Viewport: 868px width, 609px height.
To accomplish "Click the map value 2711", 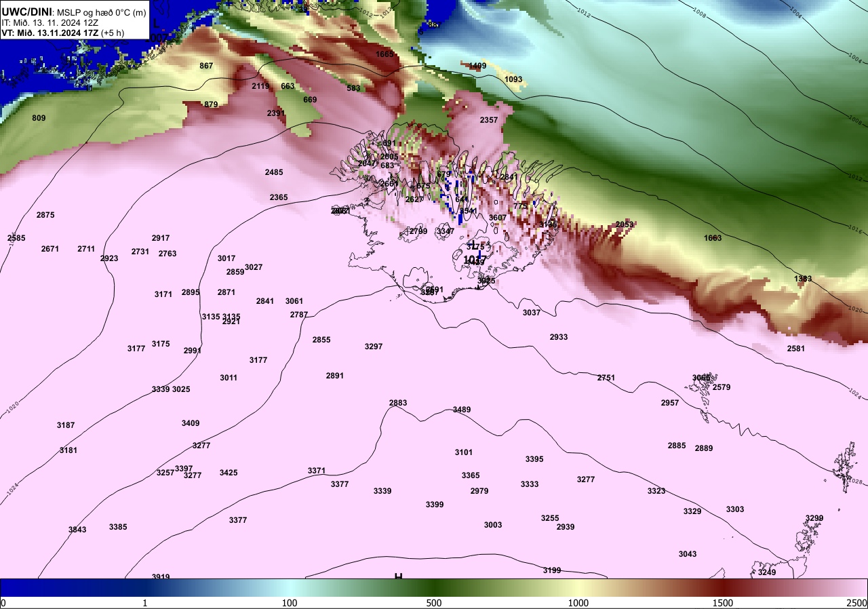I will tap(86, 249).
